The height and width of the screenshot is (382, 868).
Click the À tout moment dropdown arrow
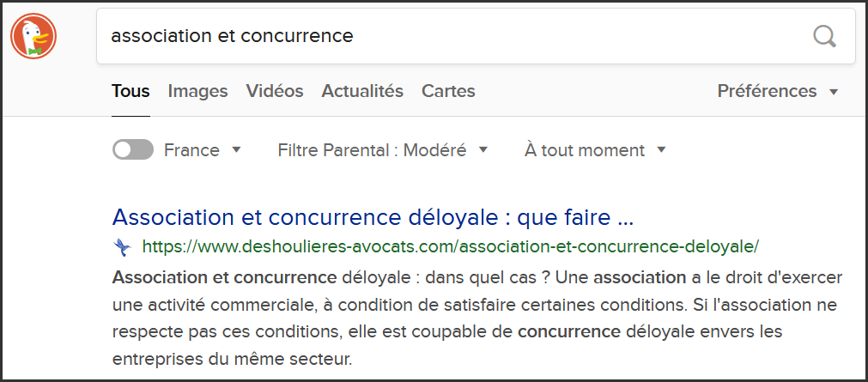(x=661, y=150)
